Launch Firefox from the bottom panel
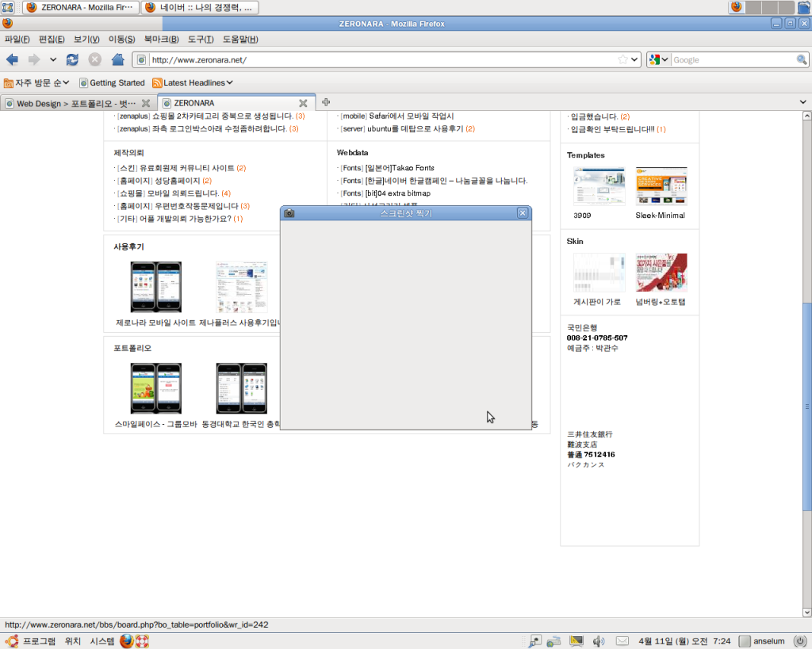The height and width of the screenshot is (649, 812). coord(127,641)
